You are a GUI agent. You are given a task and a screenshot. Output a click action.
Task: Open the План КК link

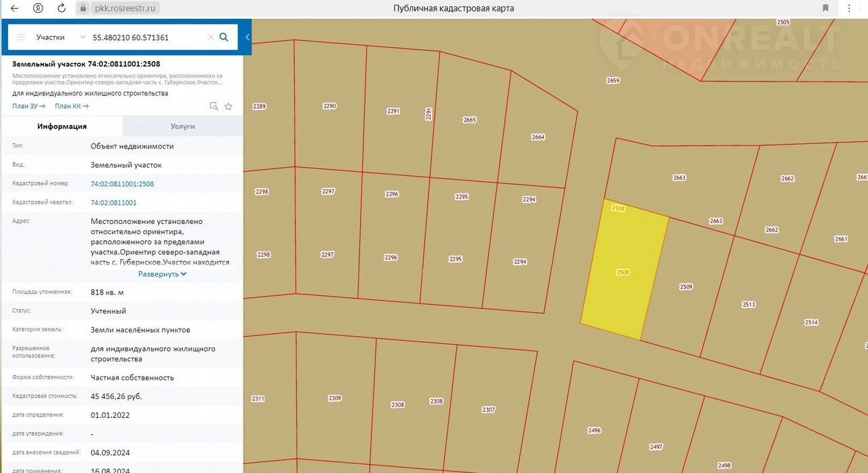point(71,106)
